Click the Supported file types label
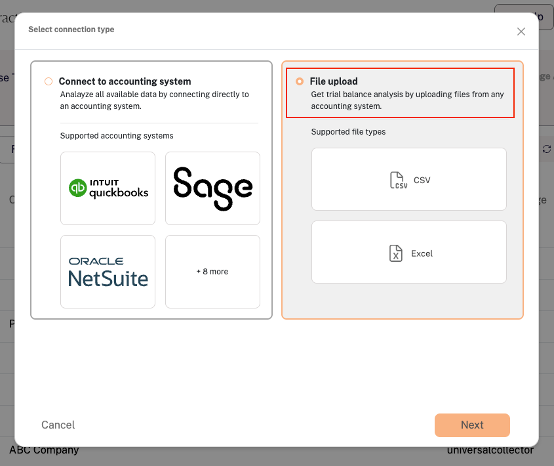Image resolution: width=554 pixels, height=466 pixels. 348,132
